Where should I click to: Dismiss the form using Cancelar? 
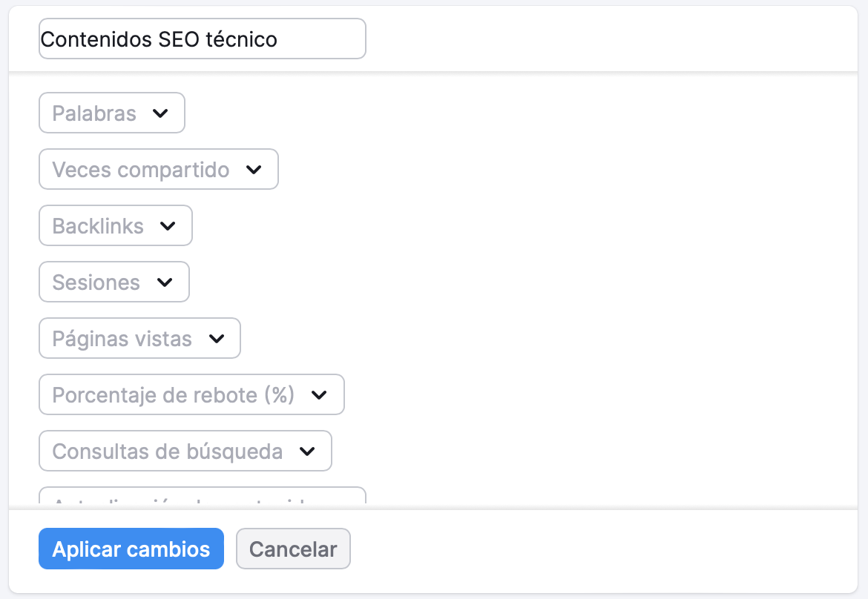point(293,549)
